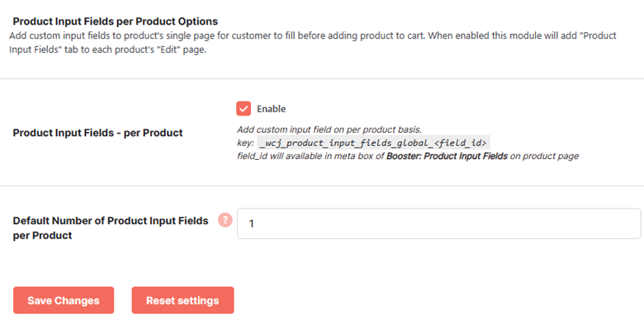Click the Reset settings button
Viewport: 644px width, 324px height.
pos(182,300)
